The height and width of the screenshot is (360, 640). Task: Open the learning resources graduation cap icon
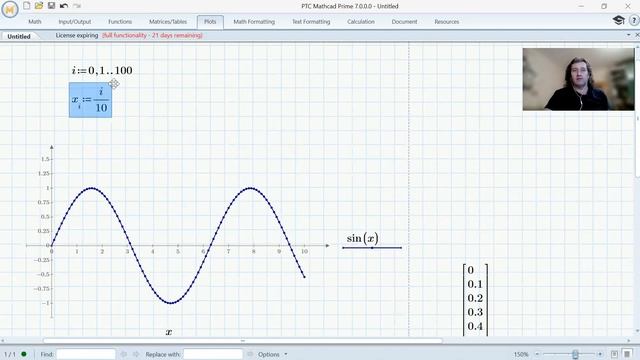[619, 20]
